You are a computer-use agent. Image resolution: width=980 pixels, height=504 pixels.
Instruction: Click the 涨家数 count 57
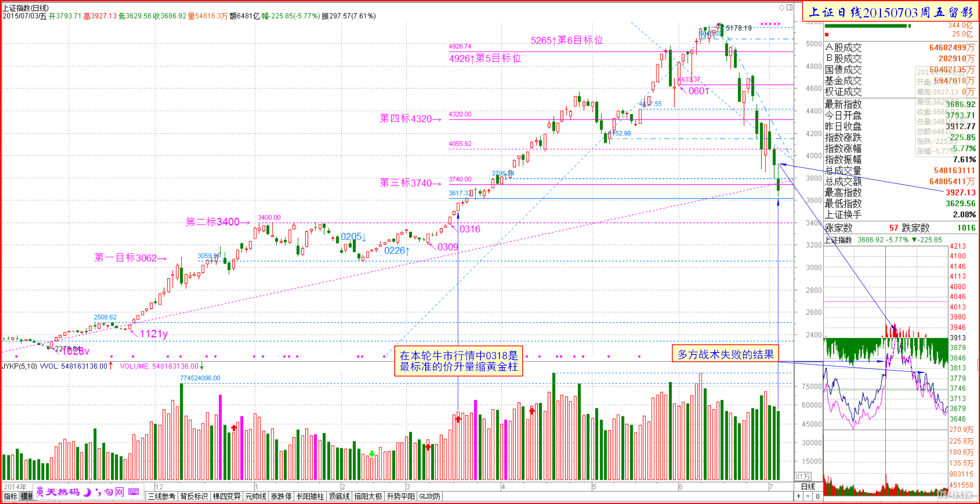tap(893, 228)
